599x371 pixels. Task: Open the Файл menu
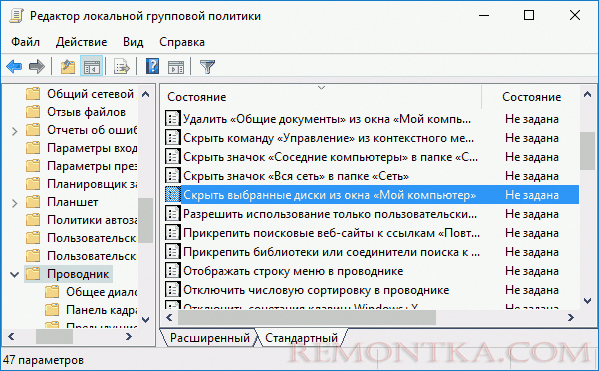pyautogui.click(x=25, y=42)
